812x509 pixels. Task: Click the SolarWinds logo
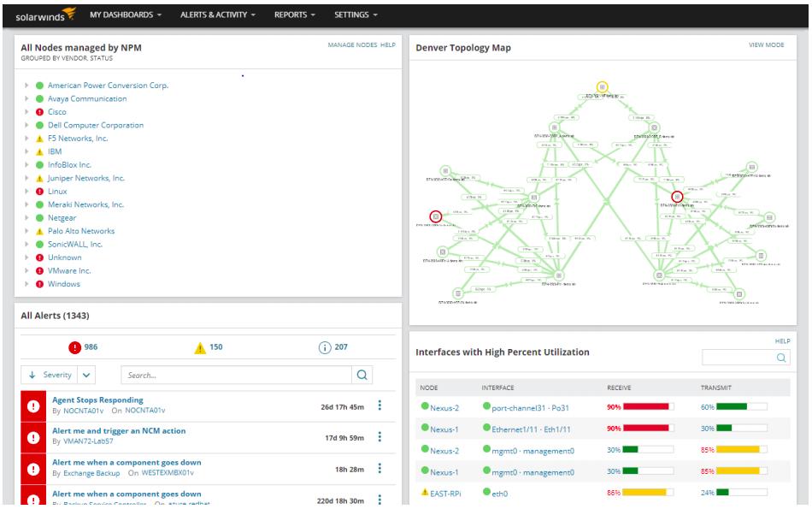tap(45, 15)
